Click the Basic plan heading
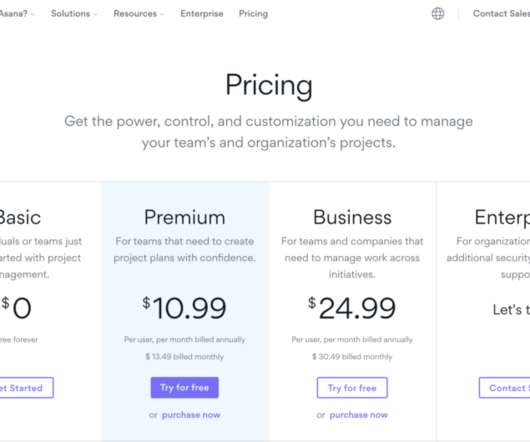The height and width of the screenshot is (442, 530). tap(20, 217)
